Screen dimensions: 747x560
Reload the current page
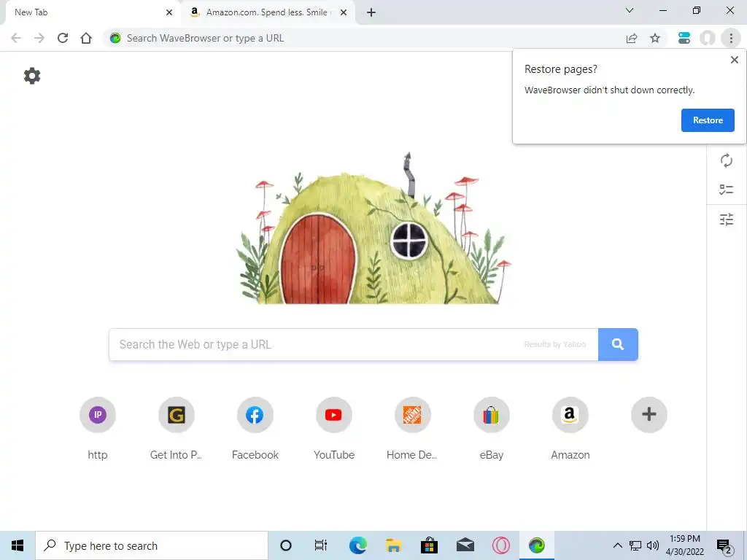pyautogui.click(x=63, y=38)
